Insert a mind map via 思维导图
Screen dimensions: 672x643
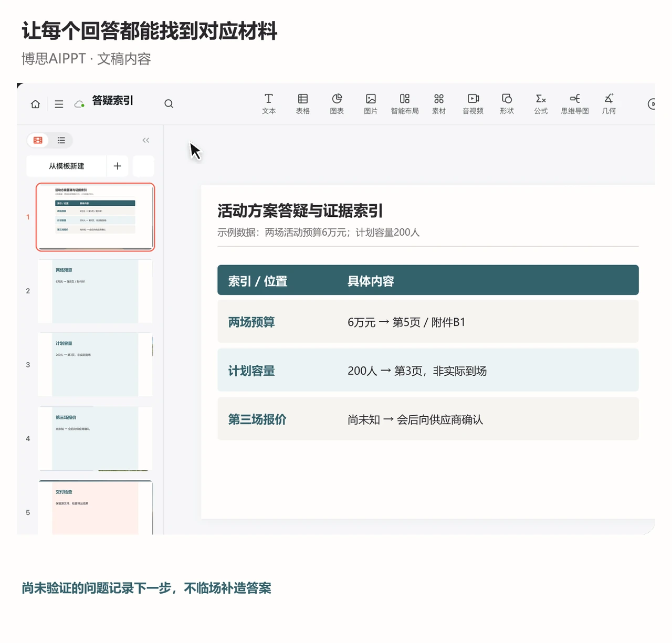[x=575, y=104]
